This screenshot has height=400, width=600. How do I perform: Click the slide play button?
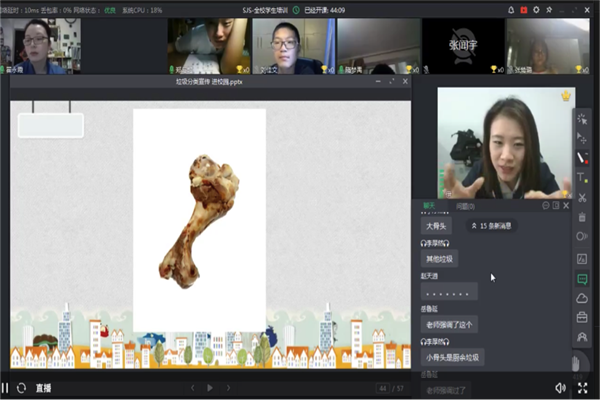[210, 388]
